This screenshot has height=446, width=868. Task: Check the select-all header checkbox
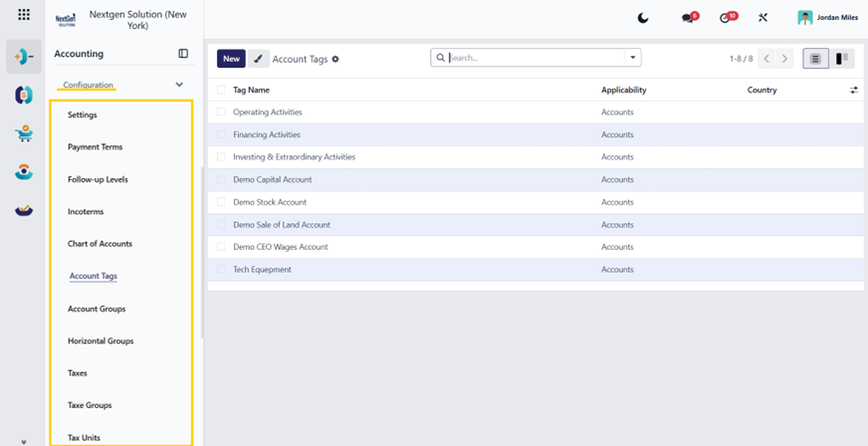click(221, 90)
